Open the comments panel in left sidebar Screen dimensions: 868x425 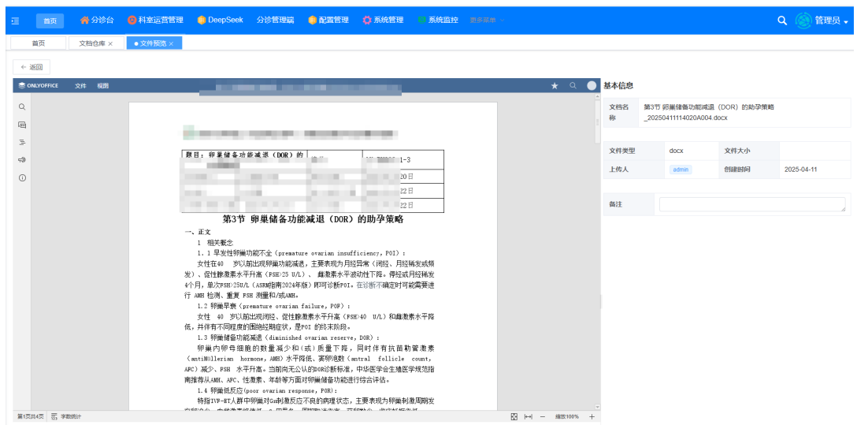point(22,125)
